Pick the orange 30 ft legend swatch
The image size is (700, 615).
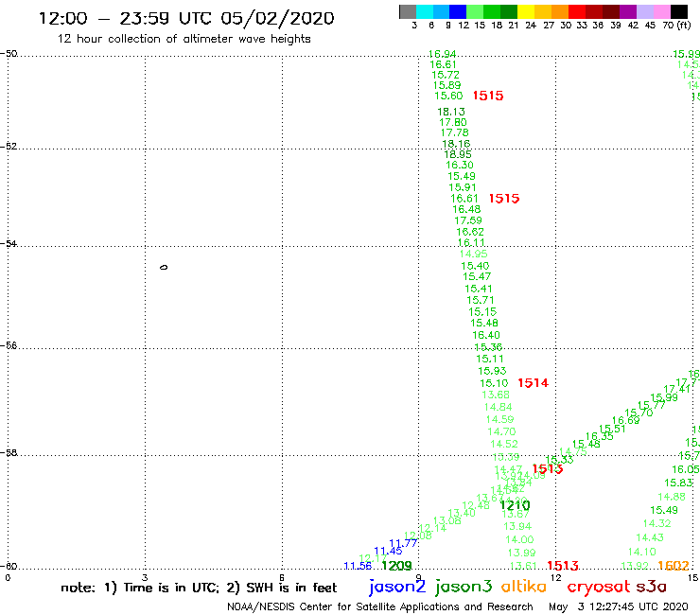pyautogui.click(x=560, y=12)
